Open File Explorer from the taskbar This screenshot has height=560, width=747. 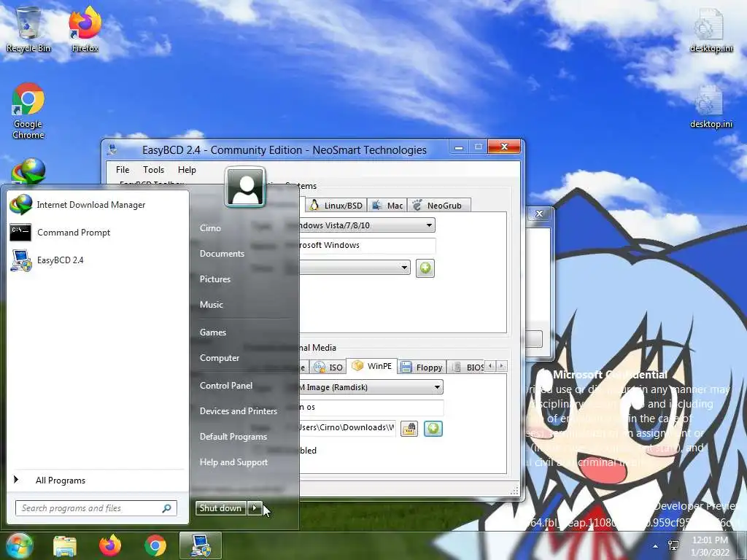tap(65, 546)
